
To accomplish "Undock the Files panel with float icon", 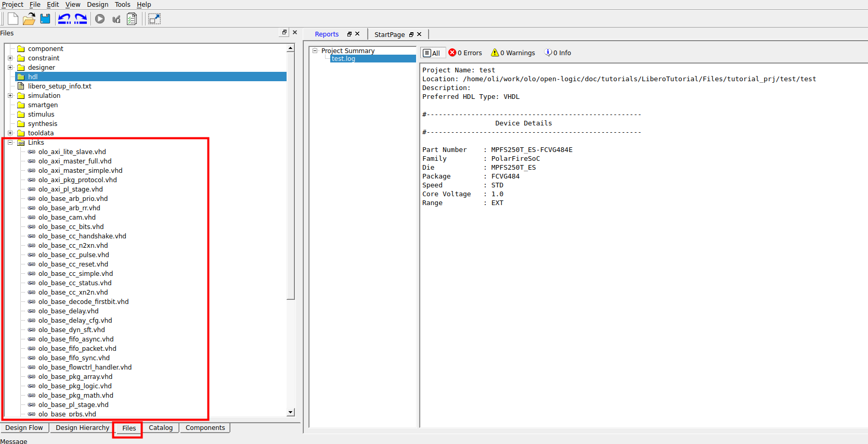I will pos(284,32).
